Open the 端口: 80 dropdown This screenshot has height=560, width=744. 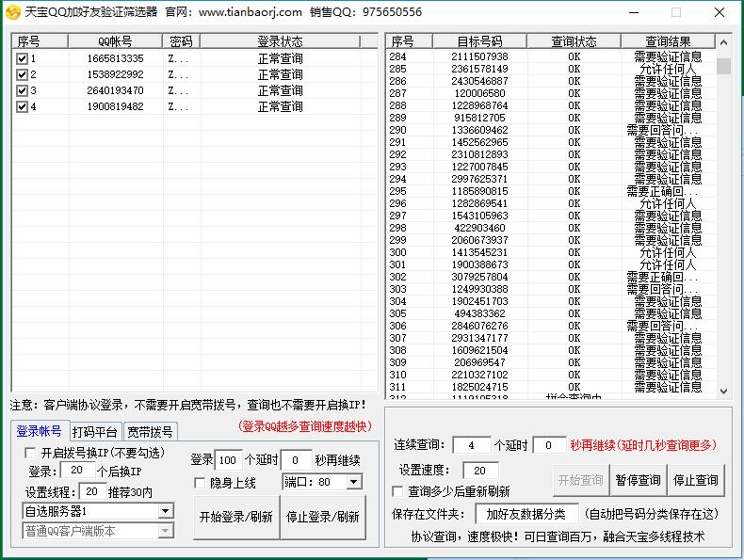point(353,482)
